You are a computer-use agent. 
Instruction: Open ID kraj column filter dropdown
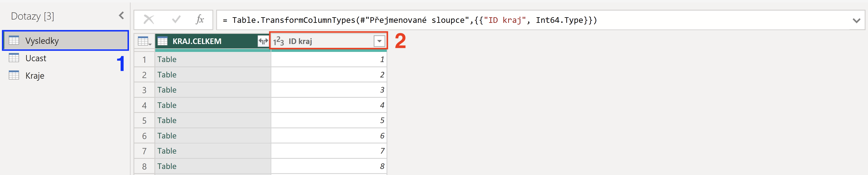(x=379, y=41)
